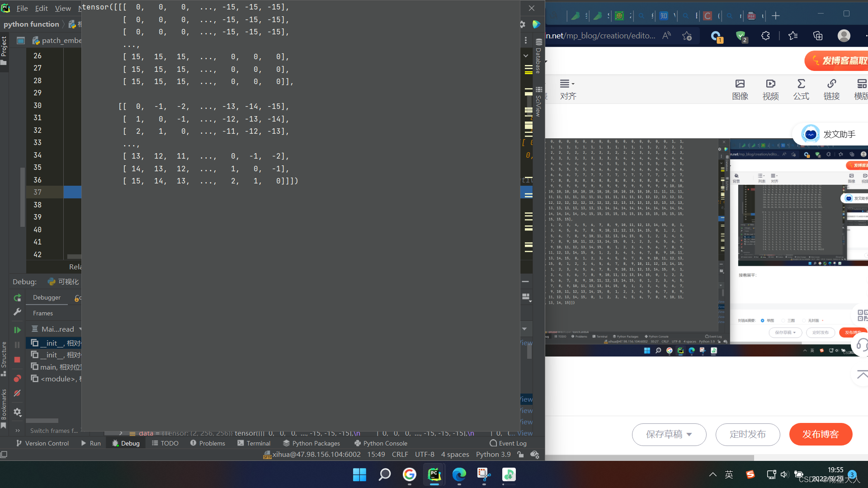Click the 定时发布 scheduled publish button

click(747, 434)
